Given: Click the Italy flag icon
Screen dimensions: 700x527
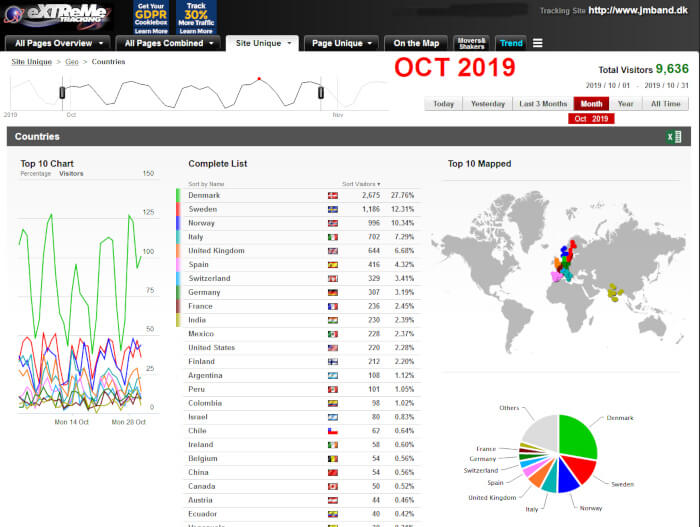Looking at the screenshot, I should (x=333, y=237).
